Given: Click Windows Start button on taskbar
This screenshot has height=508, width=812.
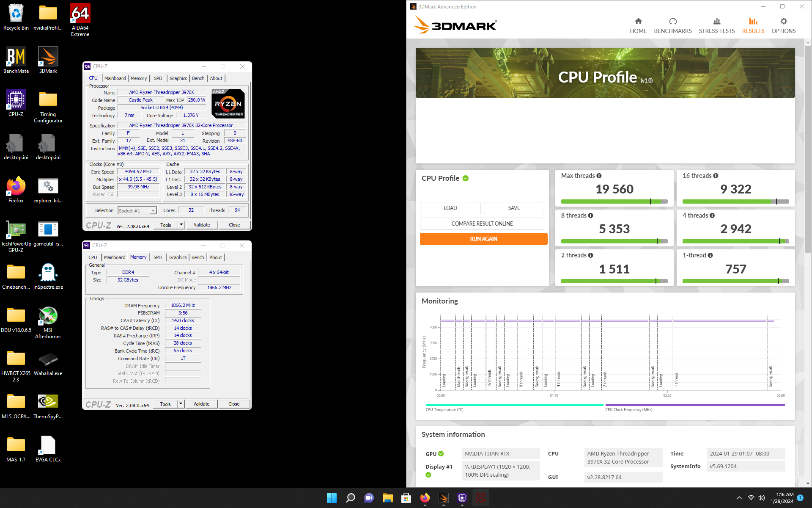Looking at the screenshot, I should point(332,498).
